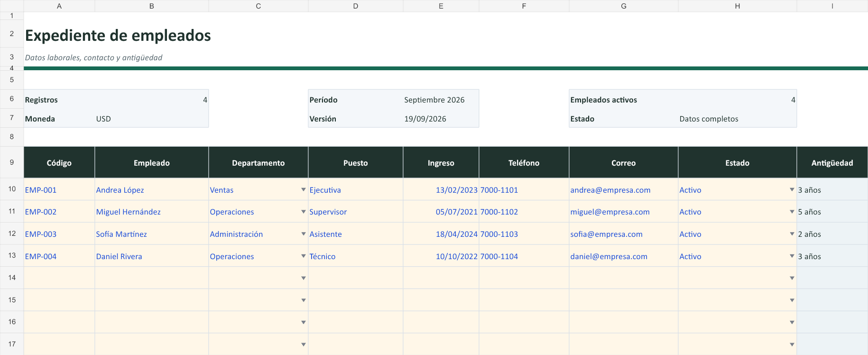868x355 pixels.
Task: Click phone number 7000-1102
Action: pos(524,212)
